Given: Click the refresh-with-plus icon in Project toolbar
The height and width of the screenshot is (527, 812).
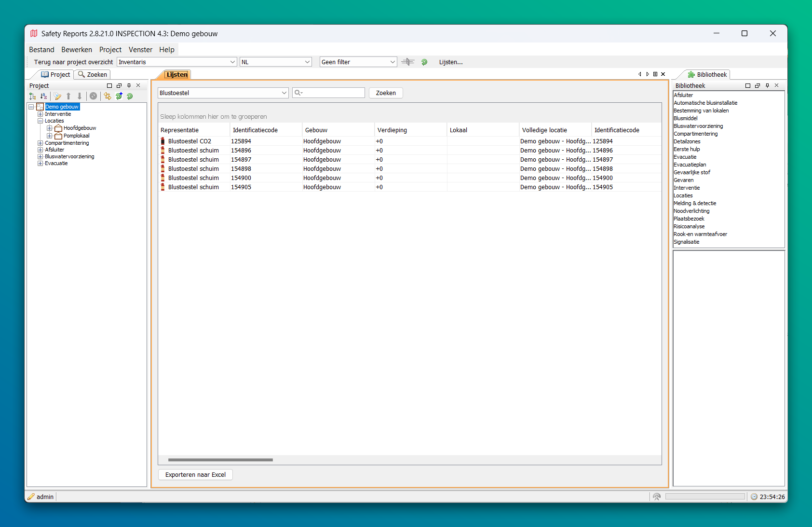Looking at the screenshot, I should tap(119, 96).
